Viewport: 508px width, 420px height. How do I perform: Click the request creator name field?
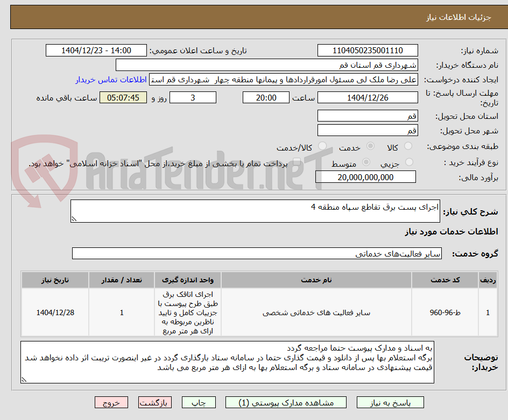284,80
